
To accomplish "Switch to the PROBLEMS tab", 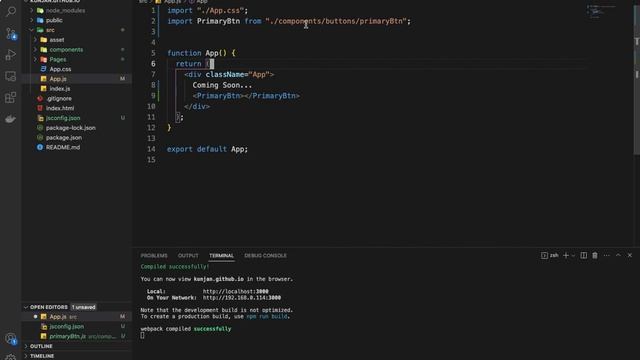I will pyautogui.click(x=154, y=256).
